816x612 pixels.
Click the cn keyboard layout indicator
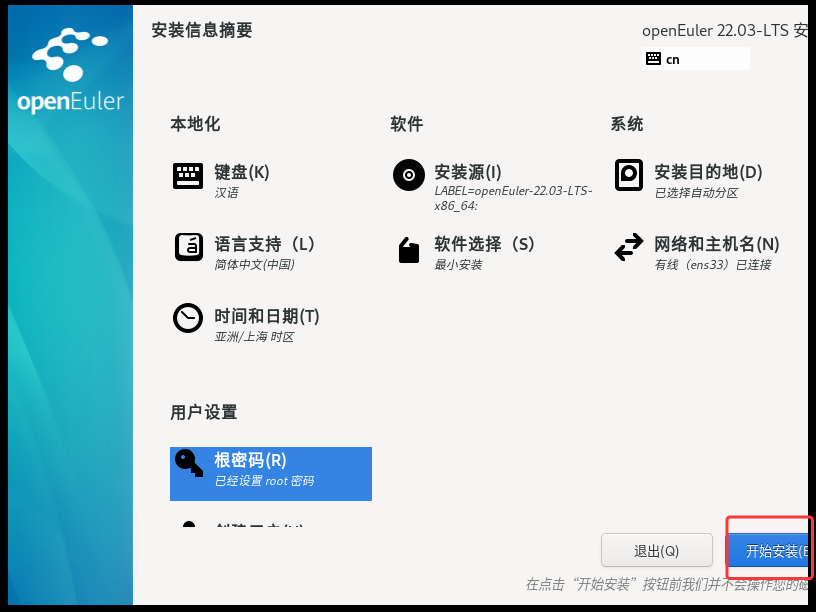pos(696,59)
